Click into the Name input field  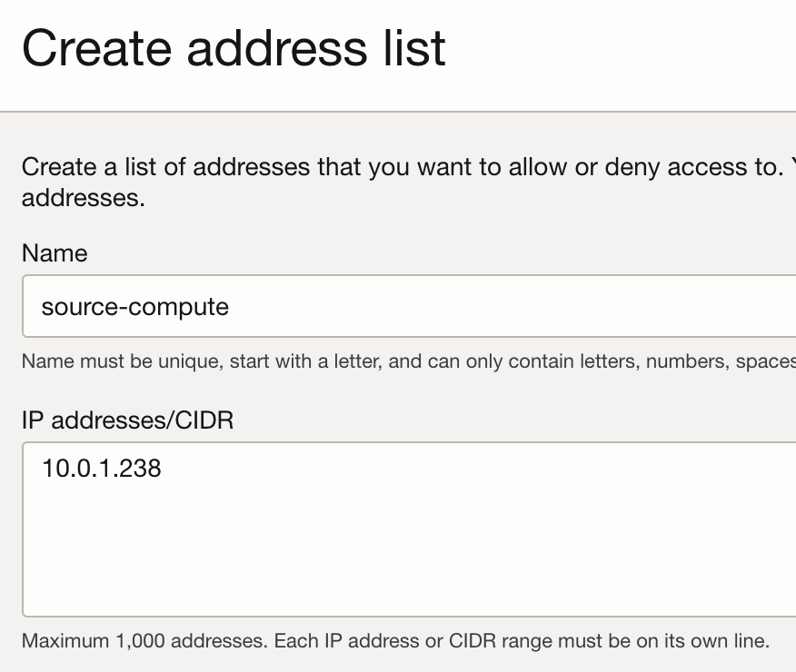pyautogui.click(x=409, y=306)
